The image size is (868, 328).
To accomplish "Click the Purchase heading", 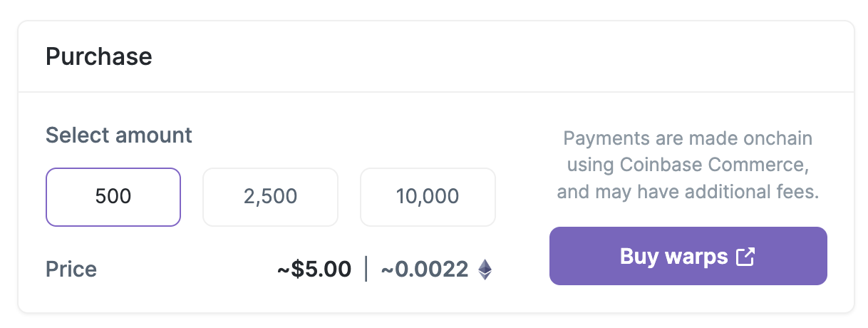I will (99, 56).
